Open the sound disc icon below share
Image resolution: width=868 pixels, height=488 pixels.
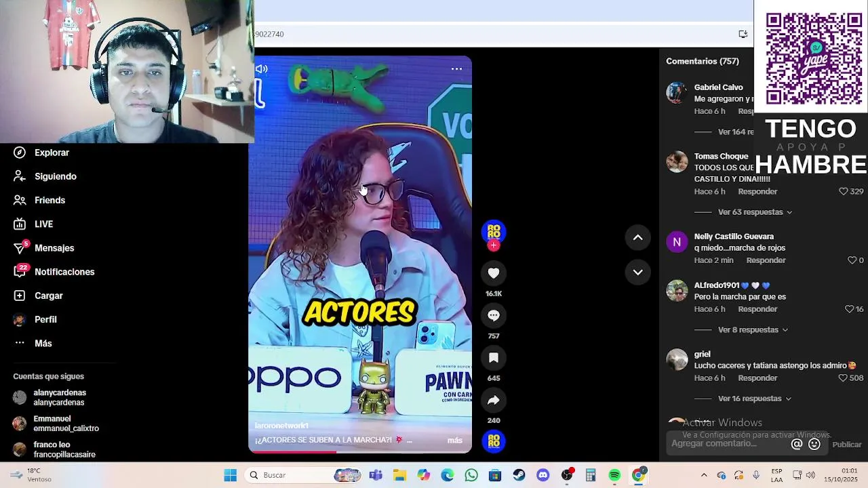tap(494, 441)
